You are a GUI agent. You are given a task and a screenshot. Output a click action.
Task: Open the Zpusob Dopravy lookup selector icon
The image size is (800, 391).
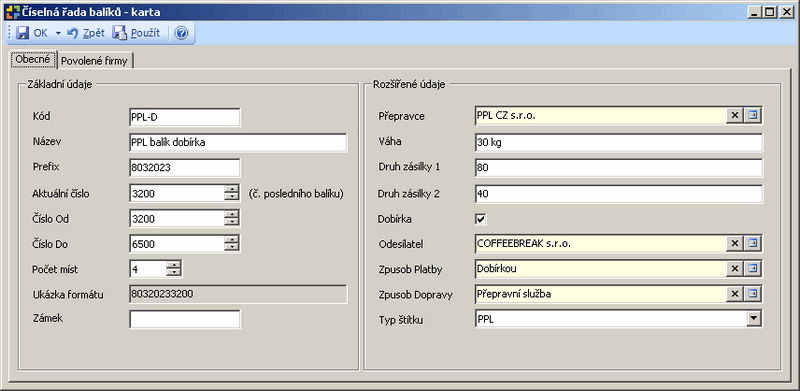pos(752,294)
